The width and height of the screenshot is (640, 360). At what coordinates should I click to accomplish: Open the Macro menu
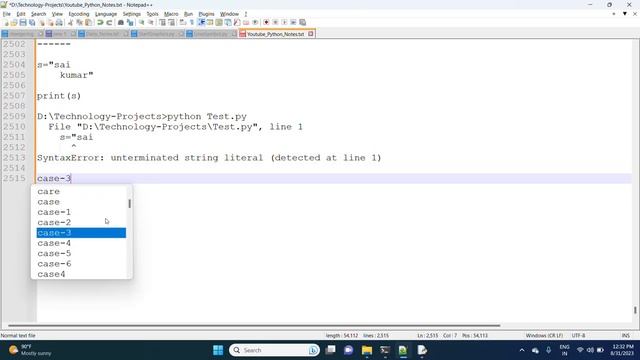(x=171, y=14)
